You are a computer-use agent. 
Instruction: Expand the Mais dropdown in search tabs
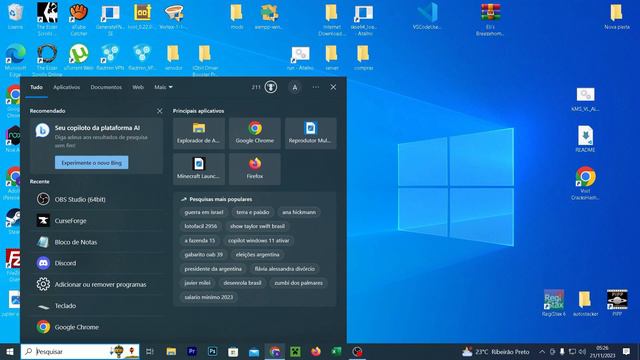coord(163,87)
